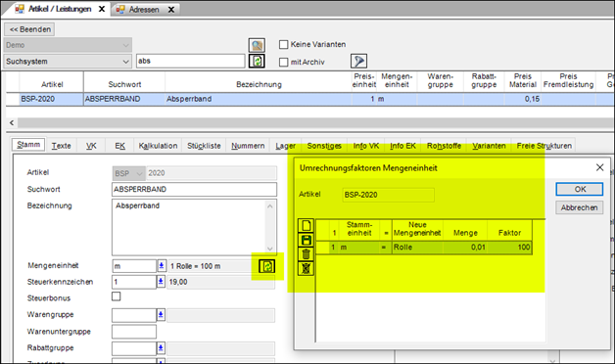Open the Nummern tab

[x=248, y=146]
